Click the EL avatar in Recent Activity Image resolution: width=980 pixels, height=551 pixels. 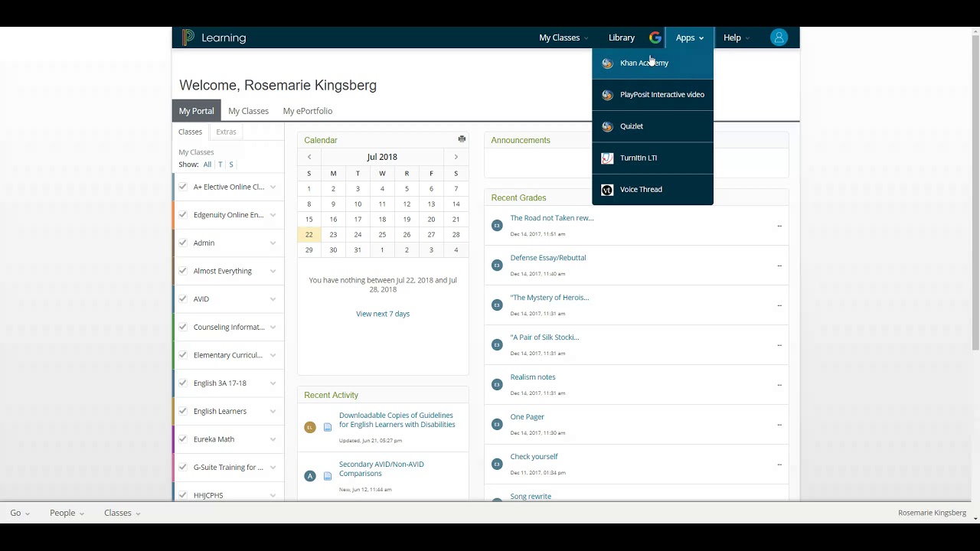click(x=310, y=427)
